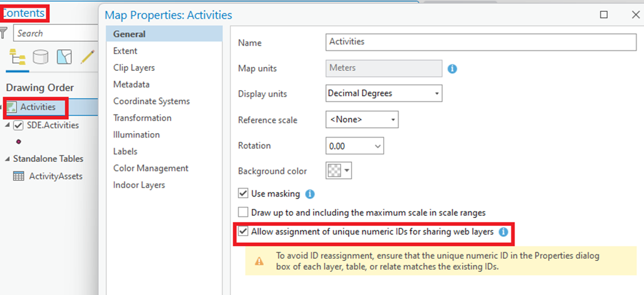Click the ActivityAssets table icon

[19, 177]
